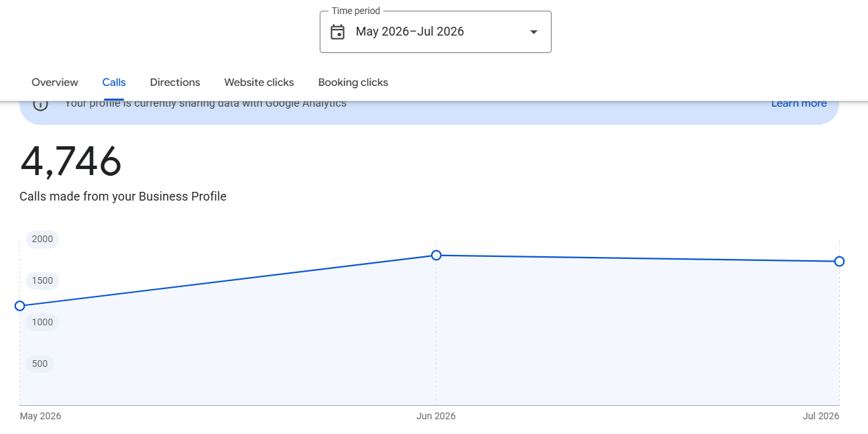Open the Directions tab
The width and height of the screenshot is (868, 434).
175,83
